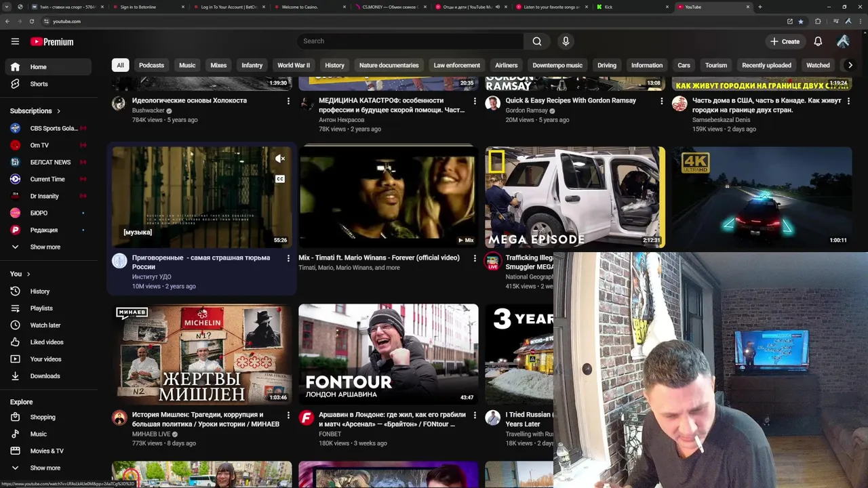
Task: Go to YouTube Premium logo home
Action: pos(52,41)
